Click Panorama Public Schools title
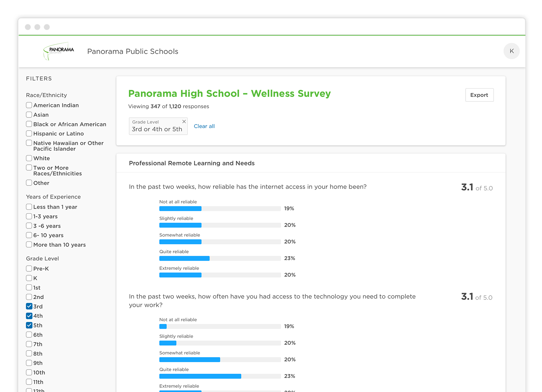542x392 pixels. (133, 51)
